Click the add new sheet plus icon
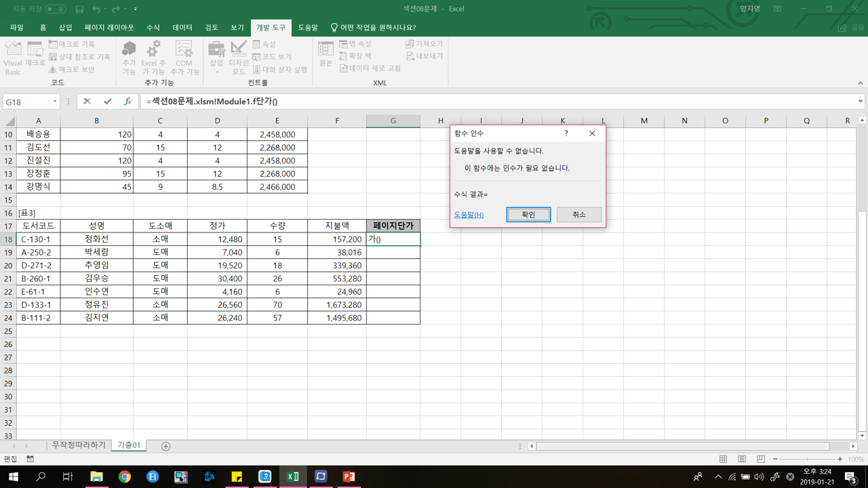The height and width of the screenshot is (488, 868). click(165, 446)
